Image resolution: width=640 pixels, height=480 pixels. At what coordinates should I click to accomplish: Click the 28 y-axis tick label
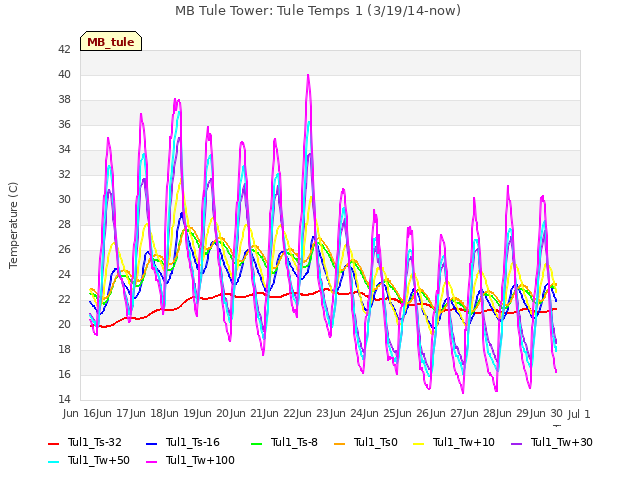pyautogui.click(x=64, y=224)
